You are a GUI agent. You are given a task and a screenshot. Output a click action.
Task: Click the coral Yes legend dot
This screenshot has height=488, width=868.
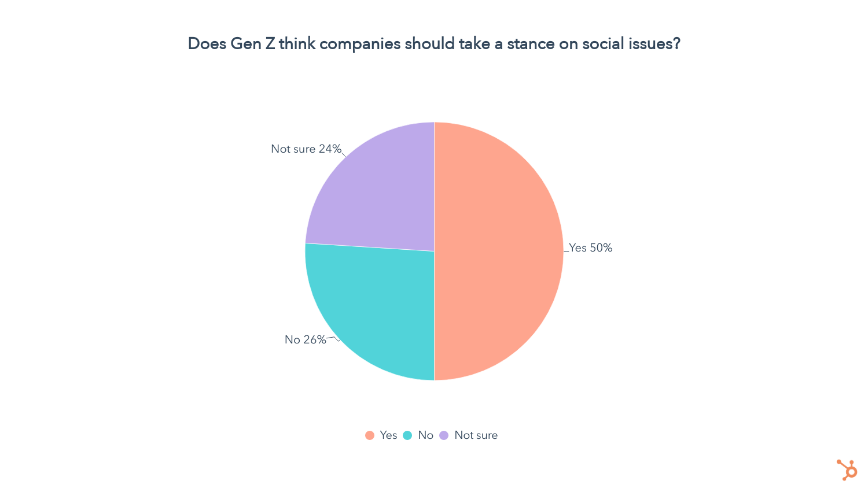point(370,435)
